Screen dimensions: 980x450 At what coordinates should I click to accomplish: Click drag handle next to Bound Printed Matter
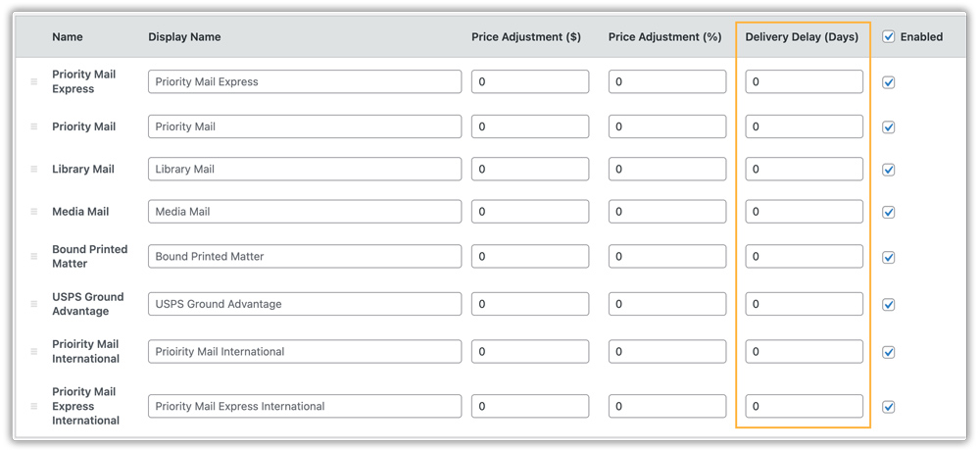point(34,257)
